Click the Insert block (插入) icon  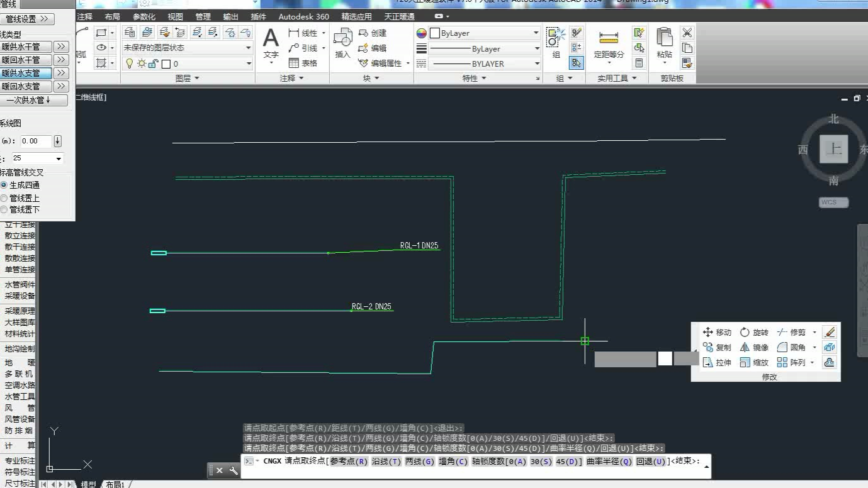[x=342, y=43]
